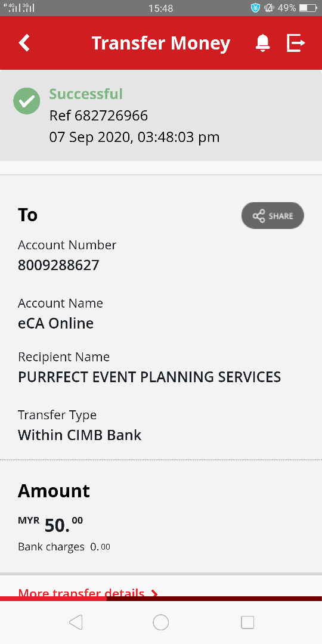Tap the share icon inside SHARE button
Screen dimensions: 322x644
pyautogui.click(x=259, y=216)
